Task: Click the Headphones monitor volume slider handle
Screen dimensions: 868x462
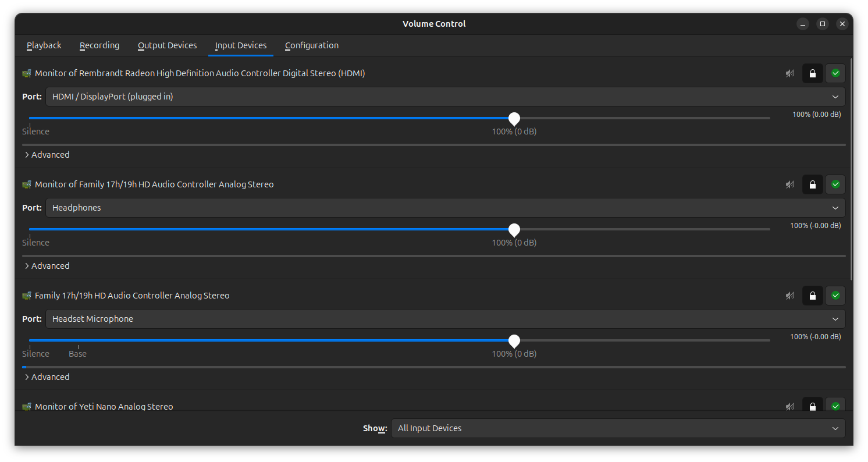Action: [x=514, y=230]
